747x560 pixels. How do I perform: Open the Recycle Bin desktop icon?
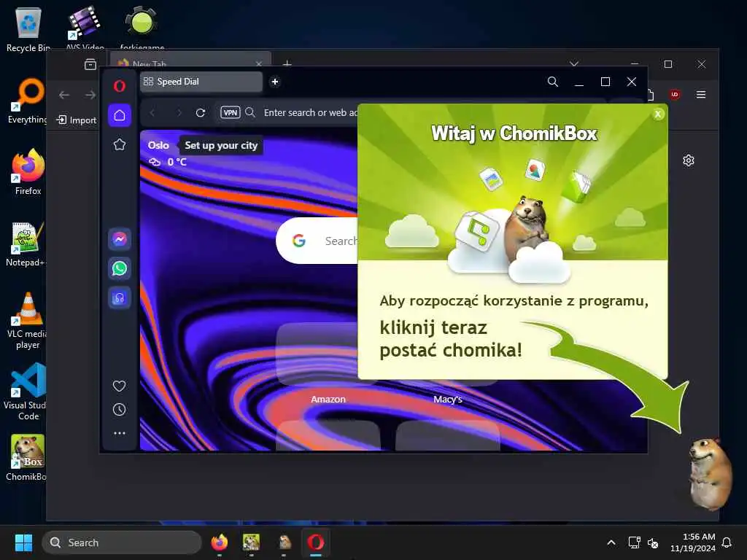tap(28, 29)
